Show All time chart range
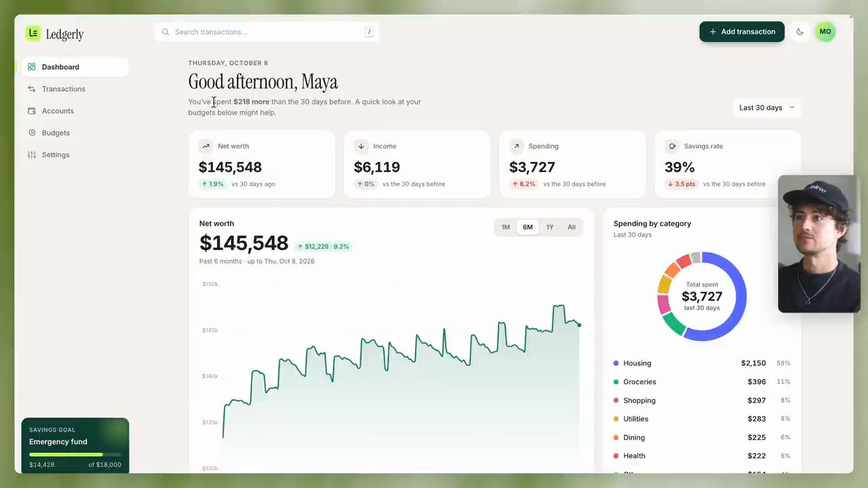This screenshot has height=488, width=868. [x=572, y=227]
